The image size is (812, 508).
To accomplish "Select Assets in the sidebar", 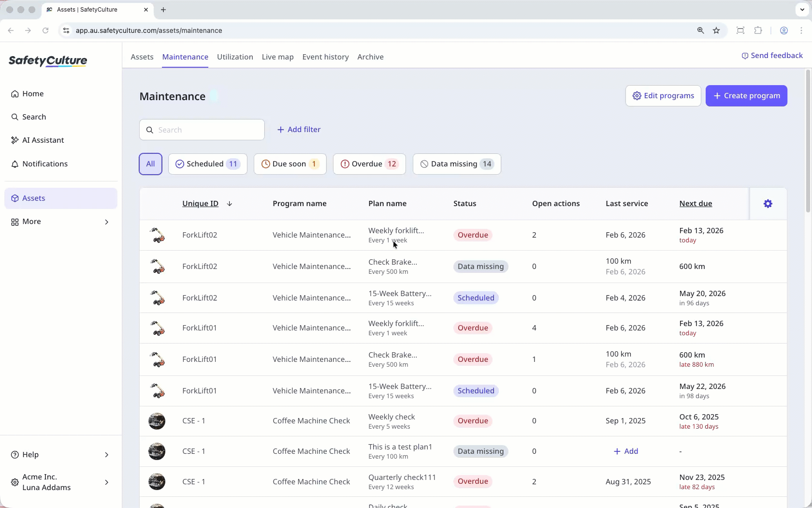I will pos(61,198).
